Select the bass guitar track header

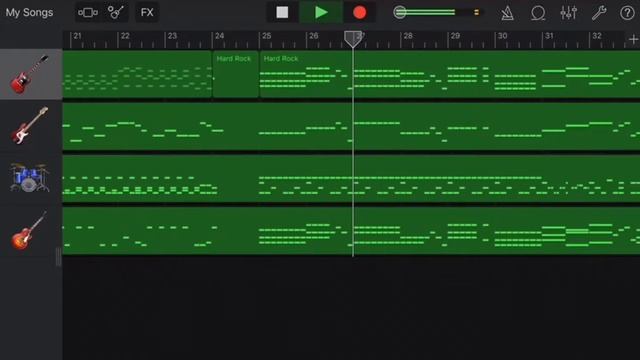31,126
